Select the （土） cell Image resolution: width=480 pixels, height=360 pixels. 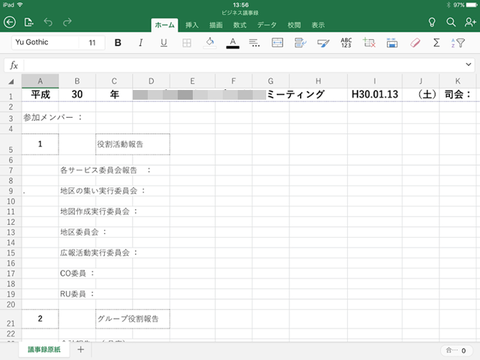click(x=421, y=95)
